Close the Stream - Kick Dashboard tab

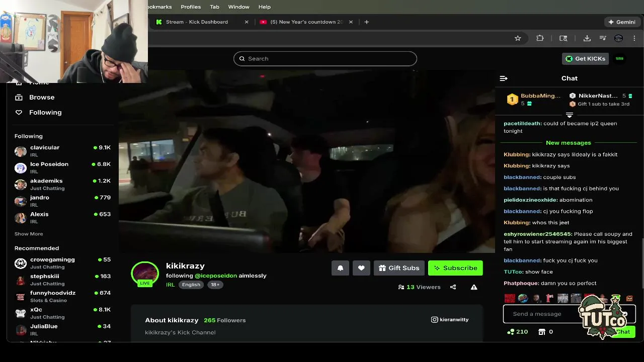point(247,22)
